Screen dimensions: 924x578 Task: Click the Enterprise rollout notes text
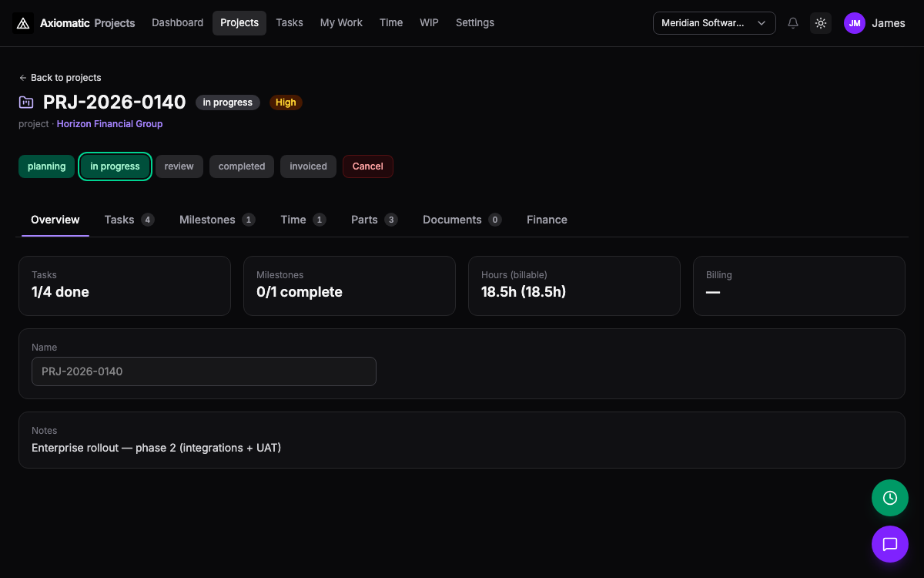(x=156, y=448)
